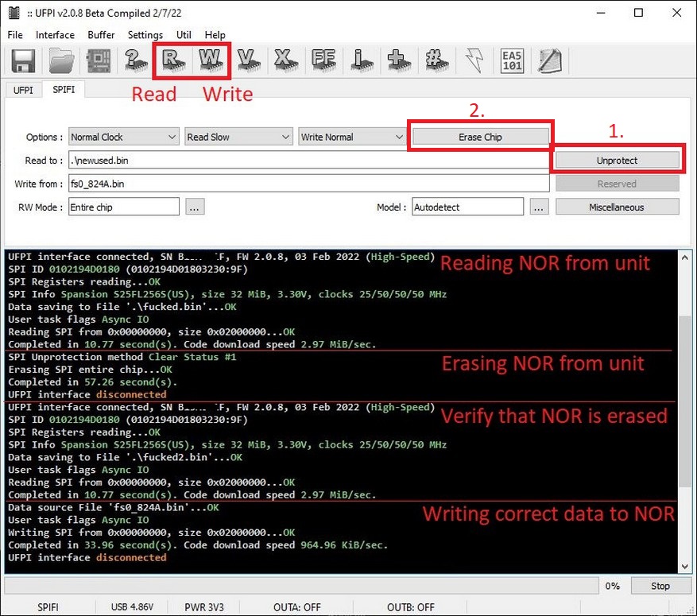This screenshot has height=616, width=697.
Task: Click the lightning bolt toolbar icon
Action: [474, 60]
